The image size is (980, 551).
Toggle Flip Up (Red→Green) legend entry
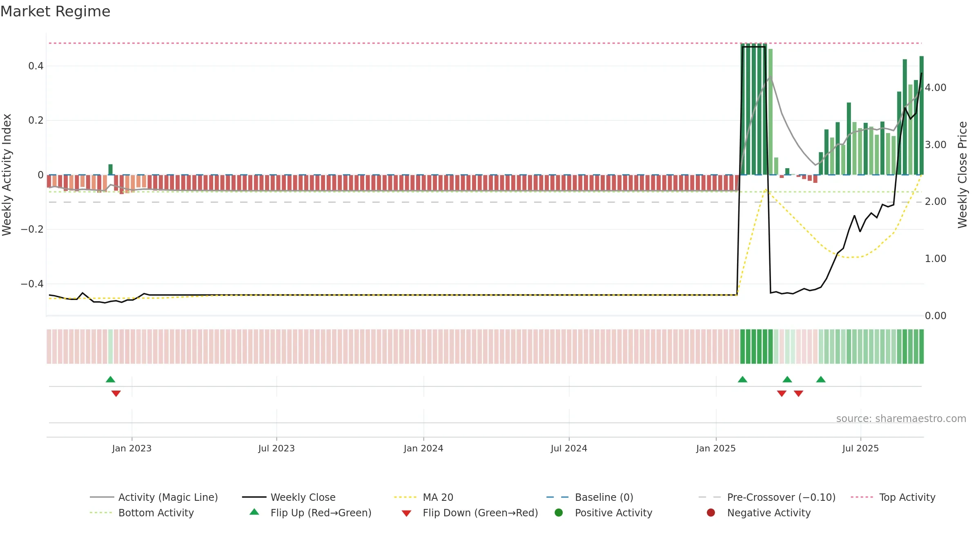310,513
